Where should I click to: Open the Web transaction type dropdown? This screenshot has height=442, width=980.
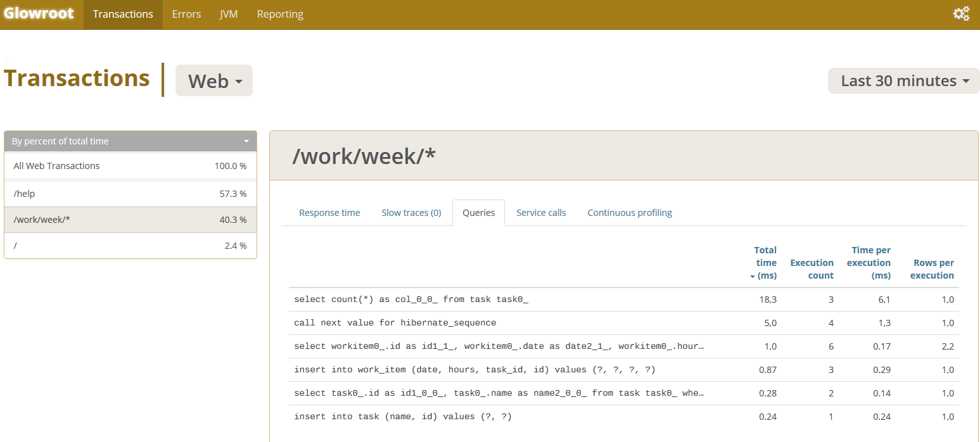coord(214,81)
